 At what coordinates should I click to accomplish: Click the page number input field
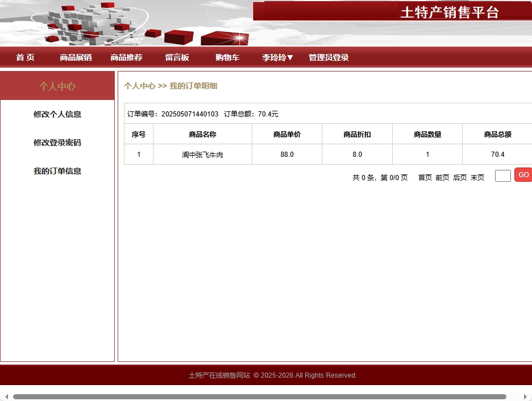tap(502, 176)
